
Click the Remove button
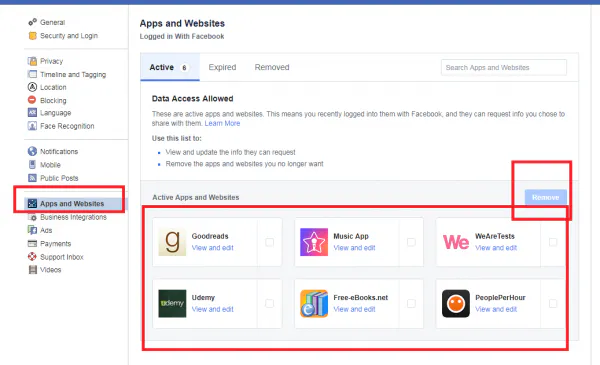(546, 197)
